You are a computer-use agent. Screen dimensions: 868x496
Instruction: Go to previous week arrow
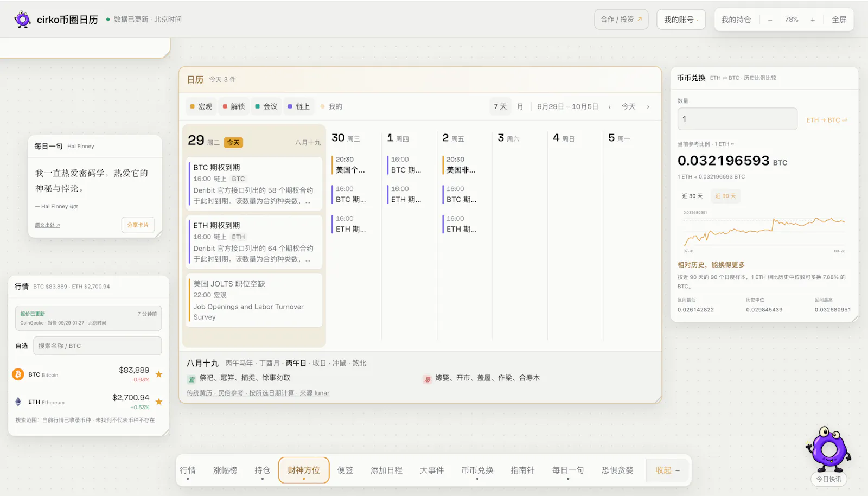click(609, 107)
